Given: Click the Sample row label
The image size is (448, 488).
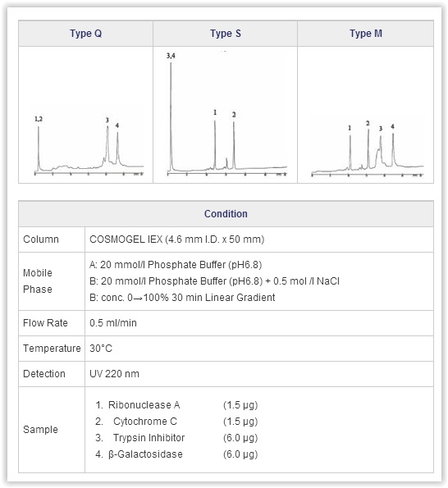Looking at the screenshot, I should [40, 430].
